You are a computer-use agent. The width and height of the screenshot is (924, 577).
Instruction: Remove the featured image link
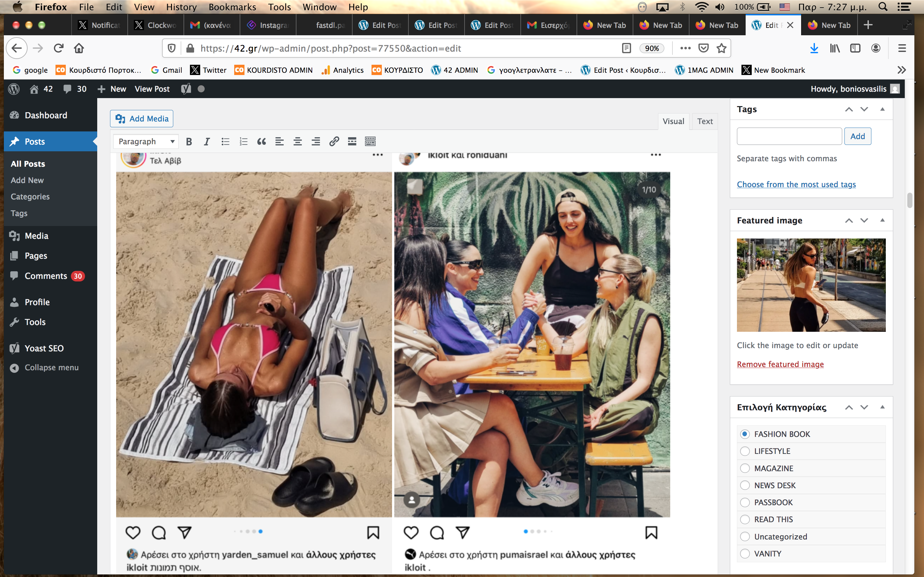[x=780, y=364]
